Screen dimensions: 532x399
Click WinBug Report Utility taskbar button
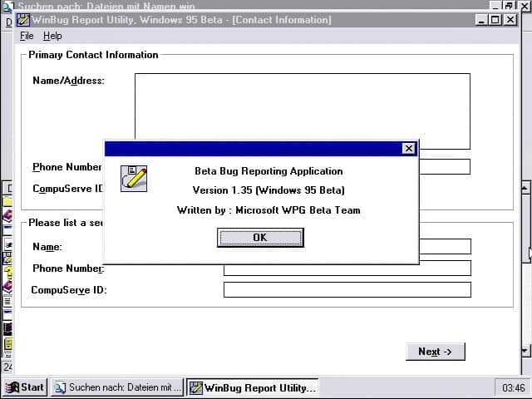point(253,387)
